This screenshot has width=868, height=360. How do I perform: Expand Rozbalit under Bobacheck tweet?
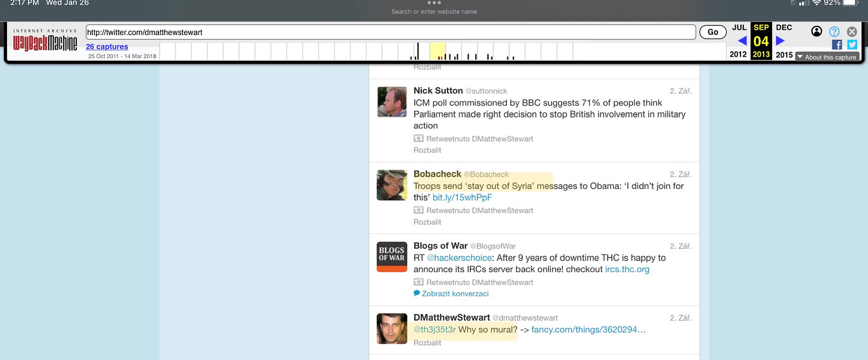coord(427,222)
